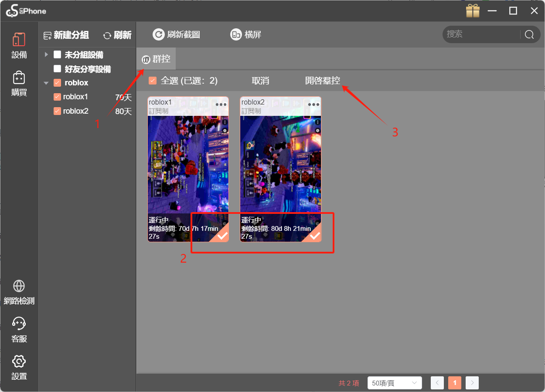Viewport: 545px width, 392px height.
Task: Select page 1 in pagination
Action: [x=455, y=383]
